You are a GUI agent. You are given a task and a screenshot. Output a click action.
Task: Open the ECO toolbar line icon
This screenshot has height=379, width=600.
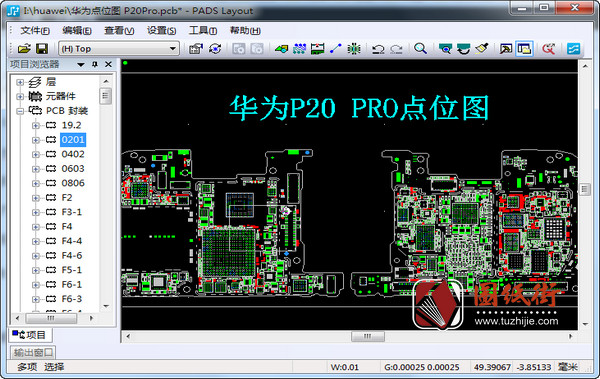[x=336, y=49]
